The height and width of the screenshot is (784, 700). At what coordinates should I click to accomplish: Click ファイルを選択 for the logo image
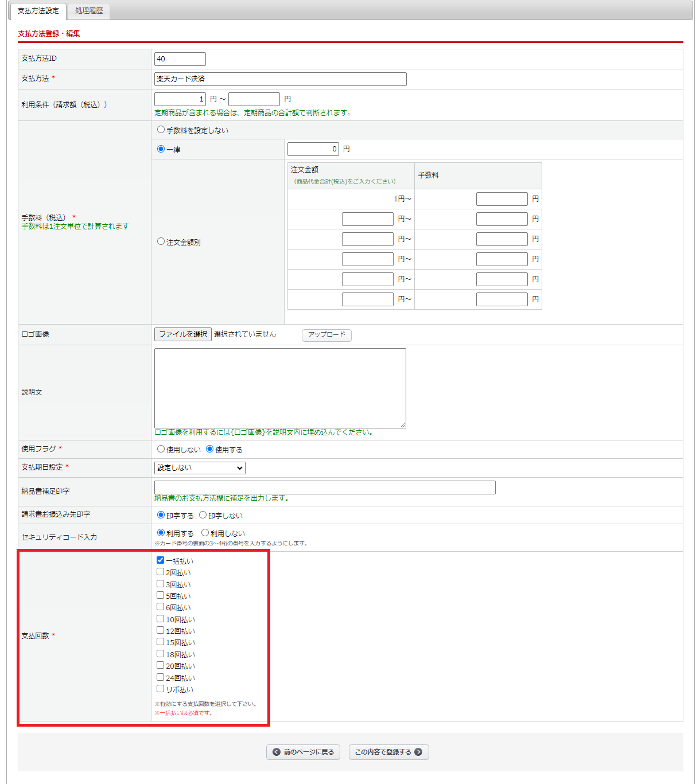click(x=183, y=334)
